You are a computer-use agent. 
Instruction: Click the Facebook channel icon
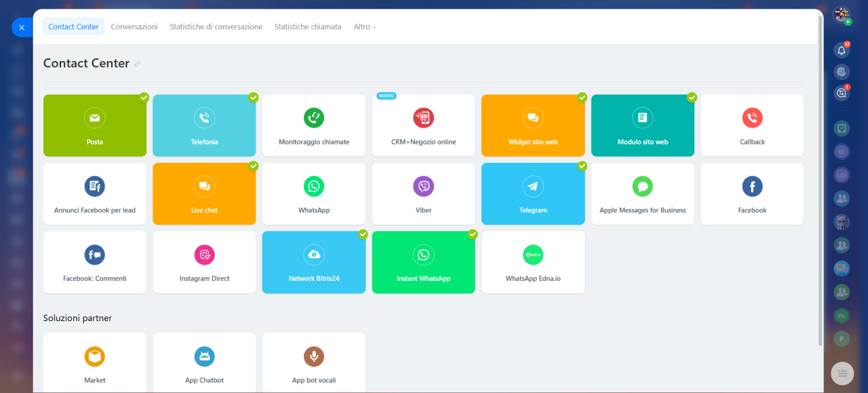(x=752, y=186)
